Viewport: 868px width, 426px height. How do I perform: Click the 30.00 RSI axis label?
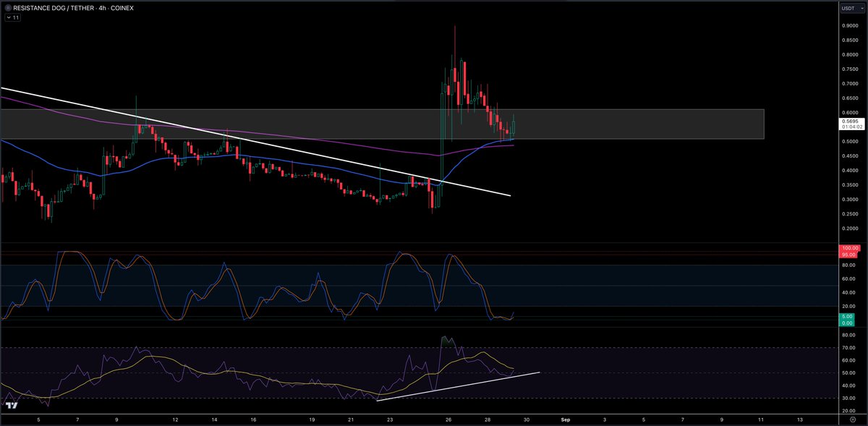pyautogui.click(x=848, y=398)
